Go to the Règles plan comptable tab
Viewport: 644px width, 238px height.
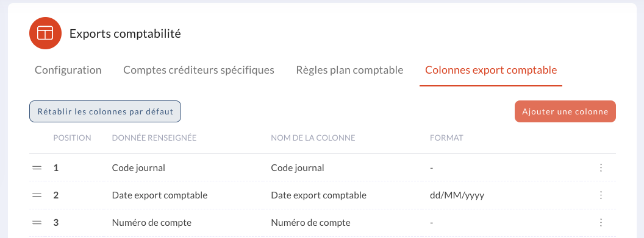point(349,70)
